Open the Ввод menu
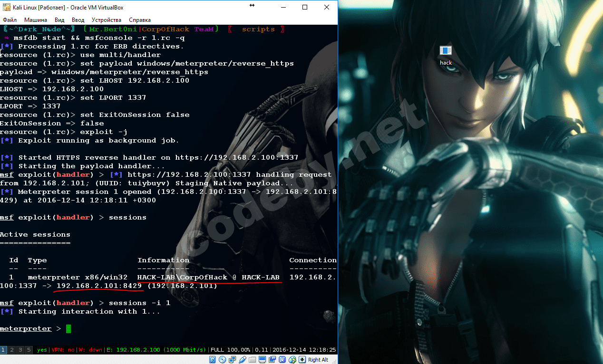 (x=78, y=20)
